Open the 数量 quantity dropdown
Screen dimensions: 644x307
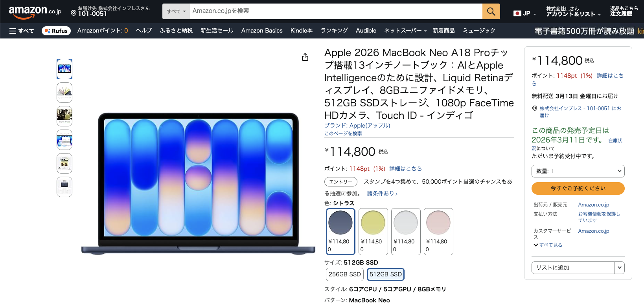[578, 171]
